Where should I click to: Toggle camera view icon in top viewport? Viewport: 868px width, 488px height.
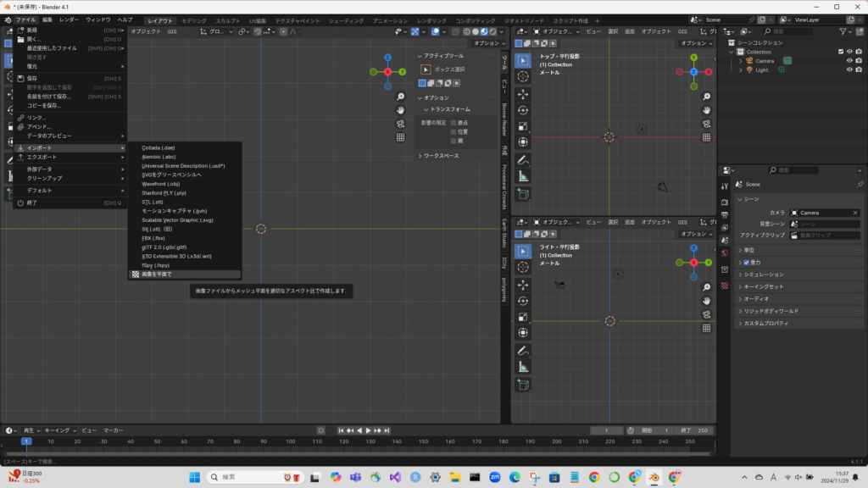[707, 124]
